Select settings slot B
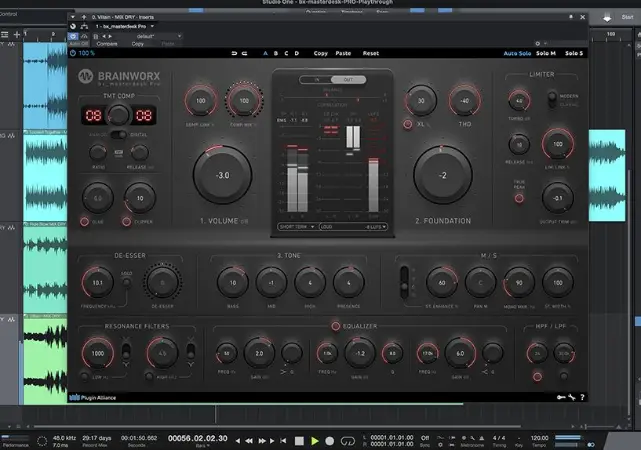 [x=275, y=52]
